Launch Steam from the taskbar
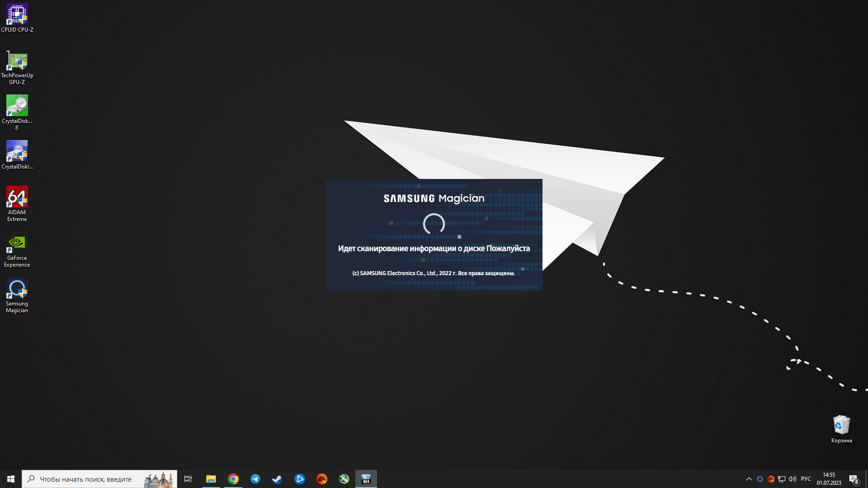The width and height of the screenshot is (868, 488). pyautogui.click(x=277, y=479)
